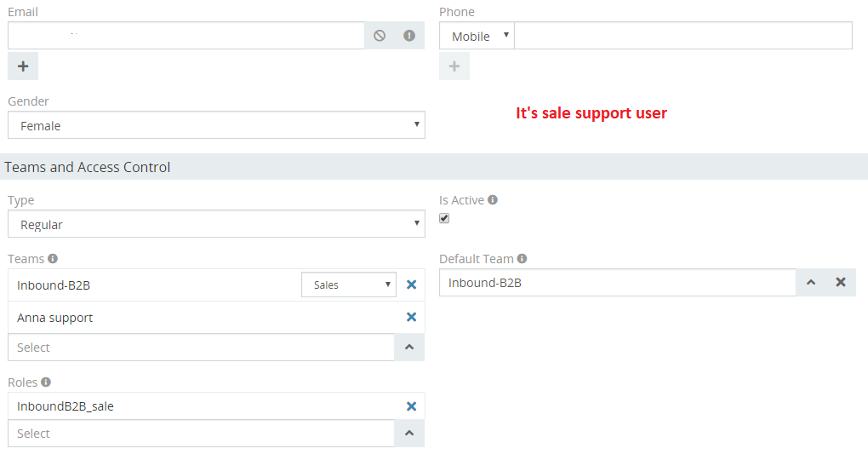Open the Type dropdown showing Regular
The width and height of the screenshot is (868, 460).
pyautogui.click(x=216, y=224)
